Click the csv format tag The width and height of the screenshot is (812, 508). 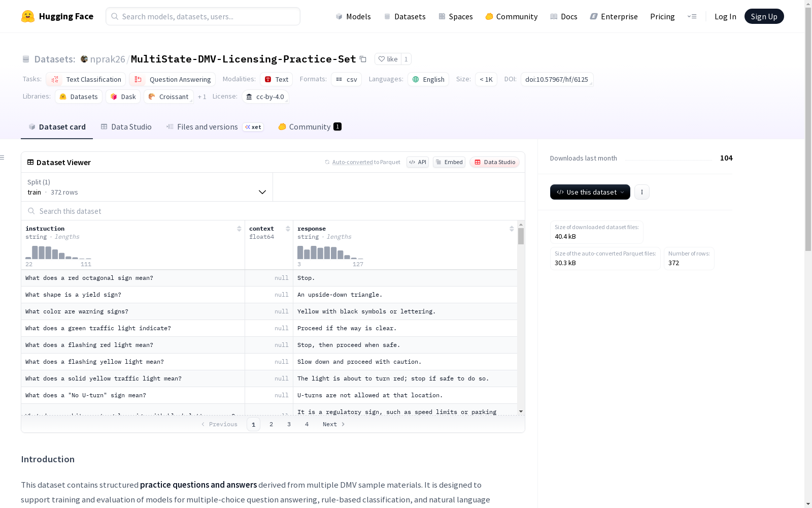point(346,79)
